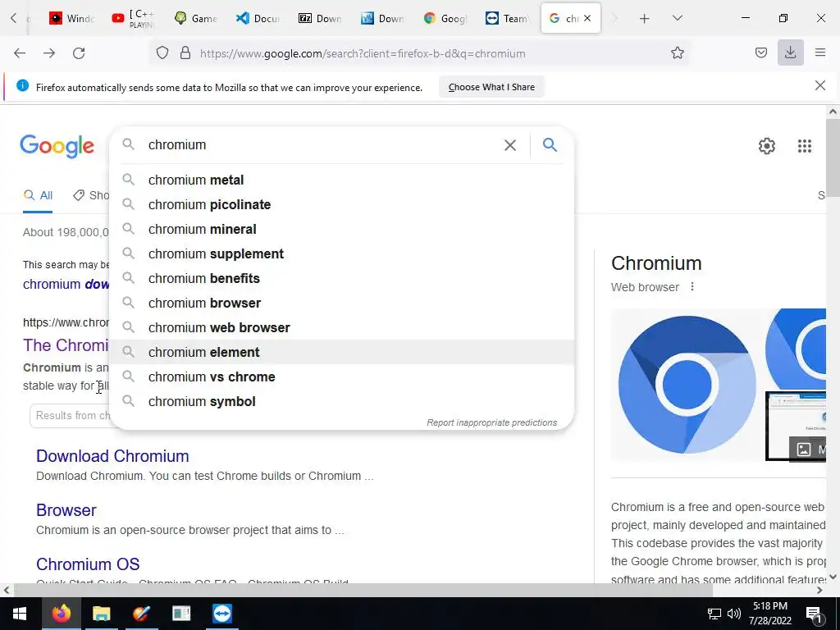The width and height of the screenshot is (840, 630).
Task: Go back with the browser back arrow
Action: (20, 53)
